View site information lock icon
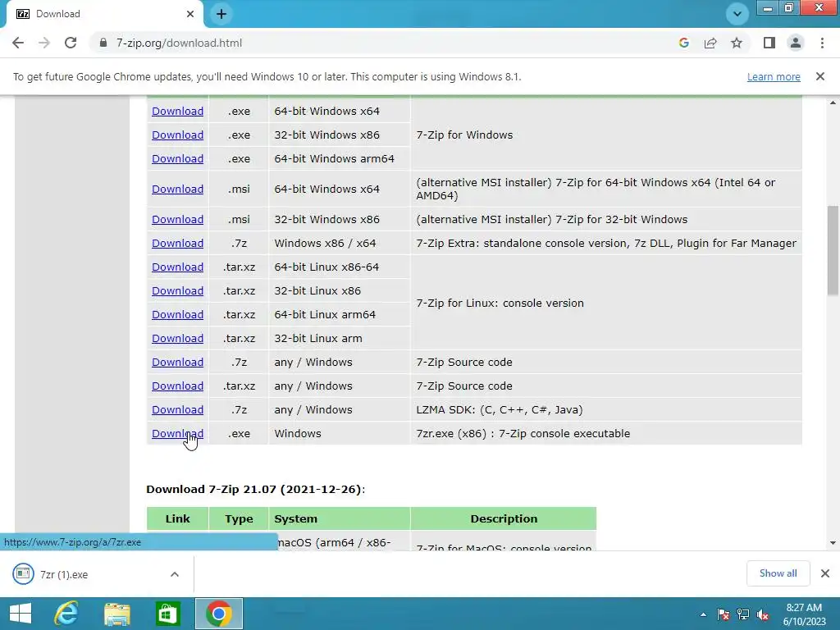This screenshot has height=630, width=840. pyautogui.click(x=103, y=43)
